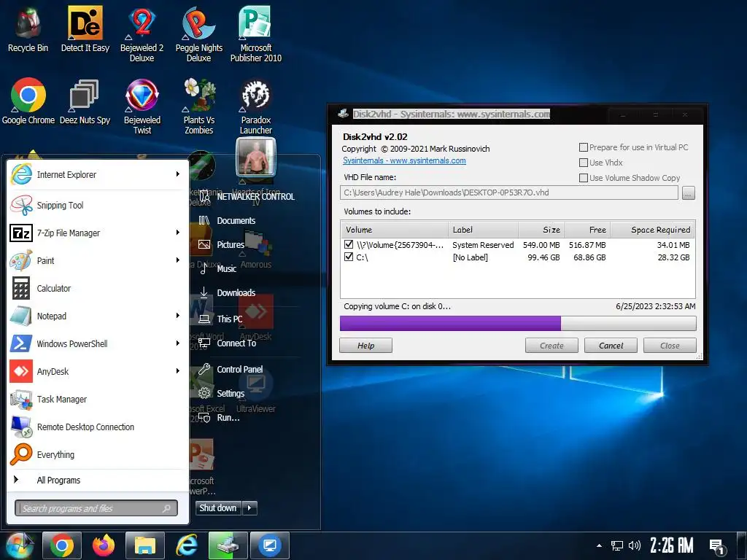747x560 pixels.
Task: Expand 7-Zip File Manager submenu arrow
Action: click(178, 233)
